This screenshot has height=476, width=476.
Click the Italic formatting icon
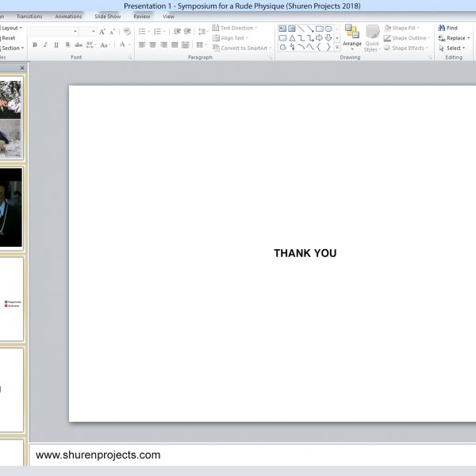point(45,45)
